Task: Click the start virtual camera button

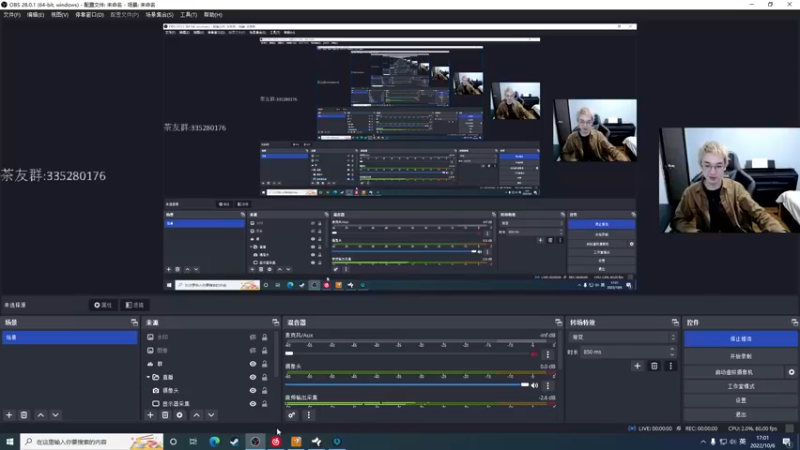Action: point(734,372)
